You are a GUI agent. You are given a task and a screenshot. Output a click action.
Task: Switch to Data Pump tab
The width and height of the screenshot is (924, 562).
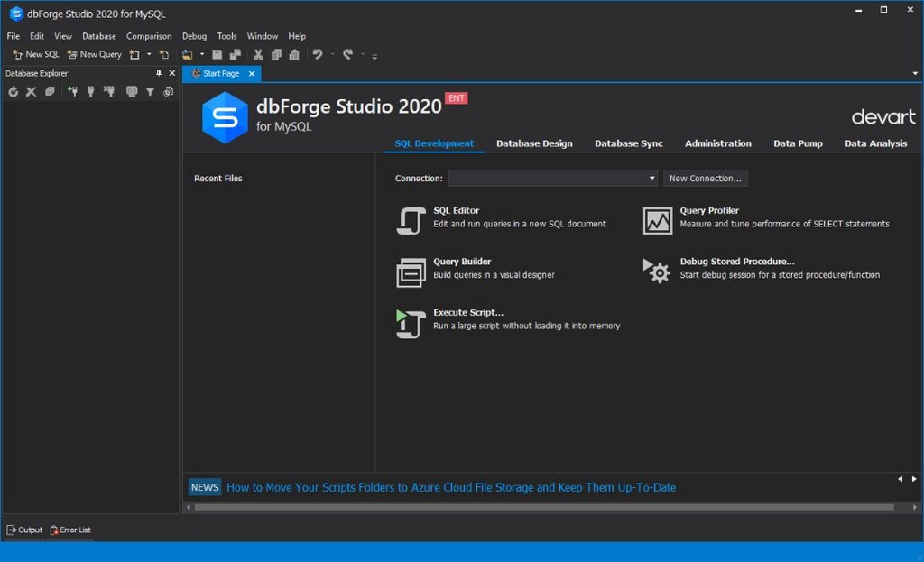798,143
